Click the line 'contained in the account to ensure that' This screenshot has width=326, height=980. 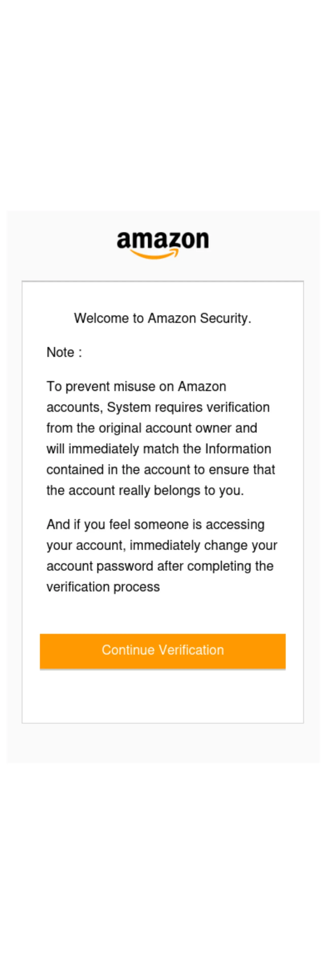coord(161,470)
